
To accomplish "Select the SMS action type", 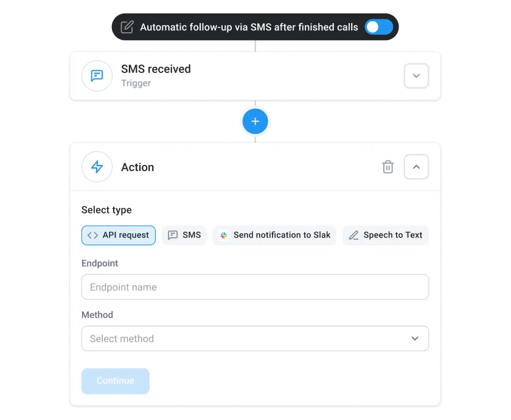I will pyautogui.click(x=184, y=236).
